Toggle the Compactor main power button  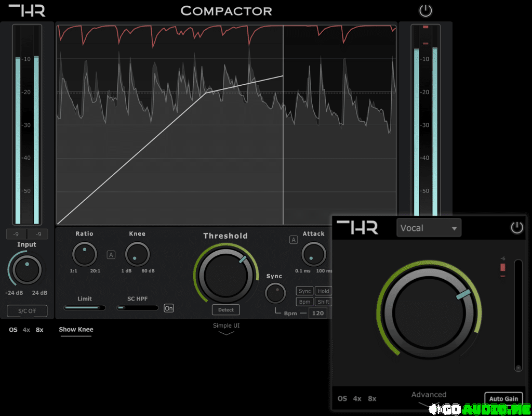425,11
